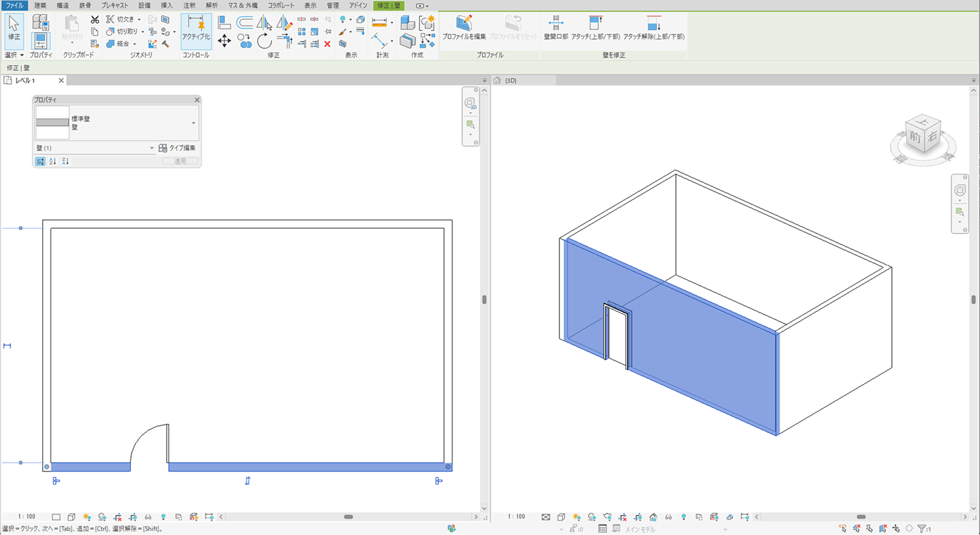Viewport: 980px width, 535px height.
Task: Click the 1:100 scale in 3D view
Action: (517, 517)
